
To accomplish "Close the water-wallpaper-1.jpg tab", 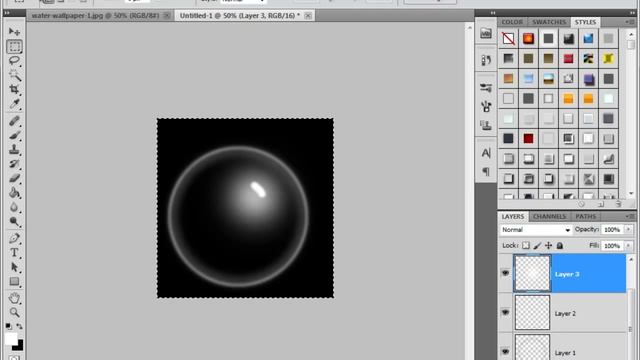I will (167, 16).
